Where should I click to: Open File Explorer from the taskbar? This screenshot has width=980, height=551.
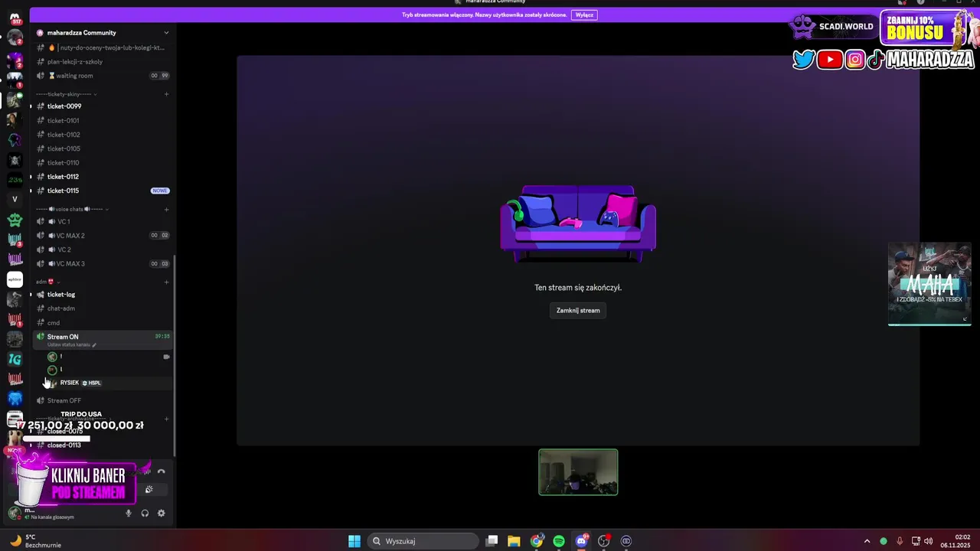pyautogui.click(x=514, y=541)
